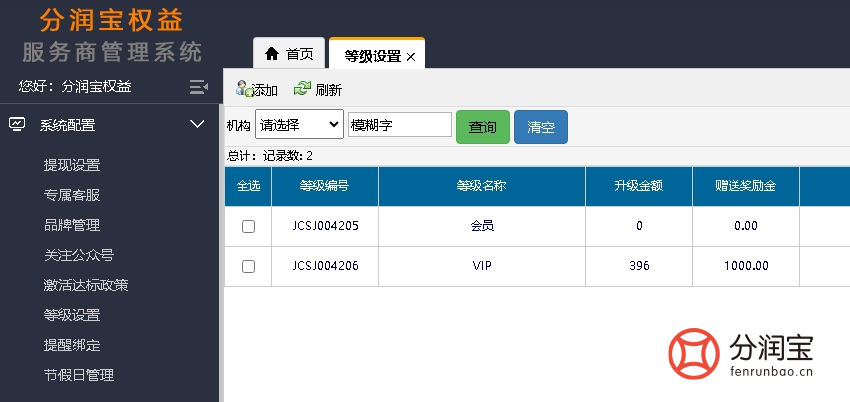The width and height of the screenshot is (850, 402).
Task: Click the 总计：记录数: 2 summary text
Action: (x=270, y=157)
